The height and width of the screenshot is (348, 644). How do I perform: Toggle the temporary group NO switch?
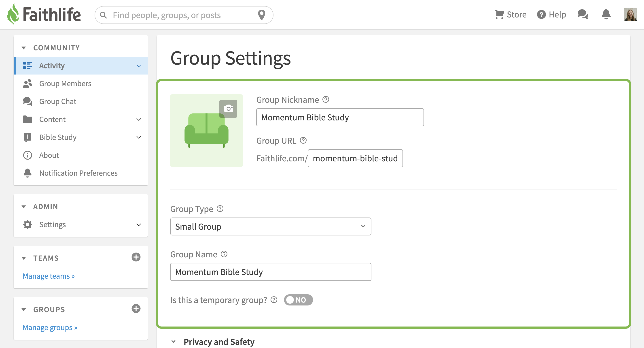[x=298, y=300]
